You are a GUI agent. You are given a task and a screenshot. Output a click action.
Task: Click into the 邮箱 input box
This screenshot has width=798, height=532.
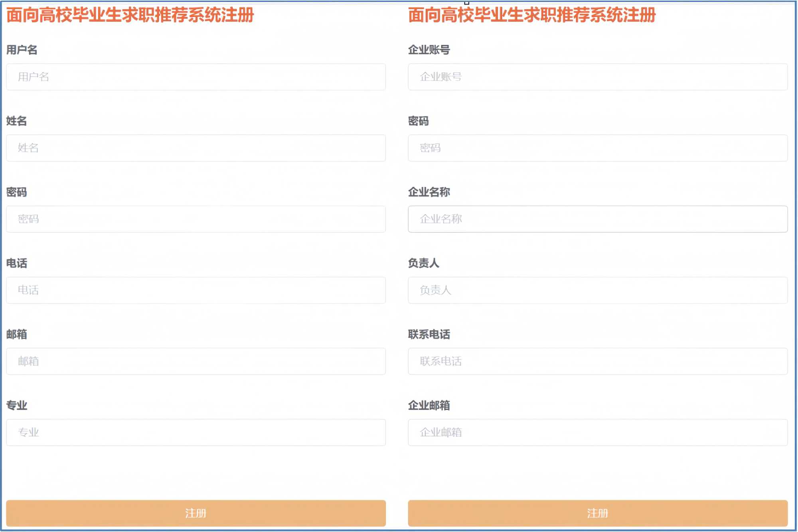196,361
